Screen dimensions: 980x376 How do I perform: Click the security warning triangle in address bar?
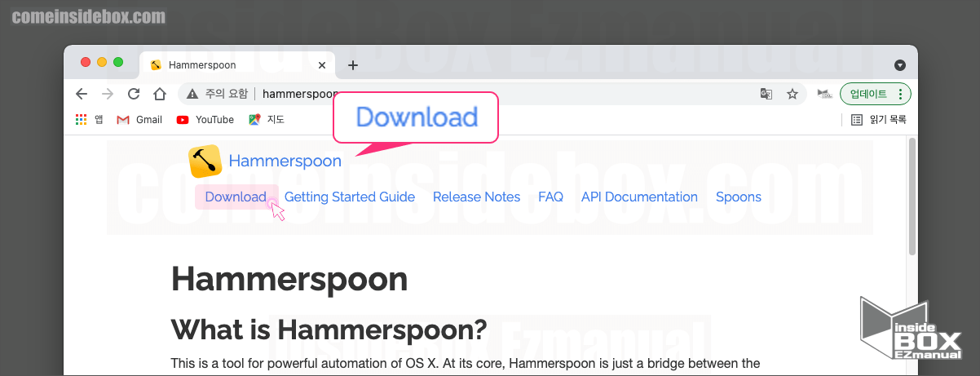[192, 94]
